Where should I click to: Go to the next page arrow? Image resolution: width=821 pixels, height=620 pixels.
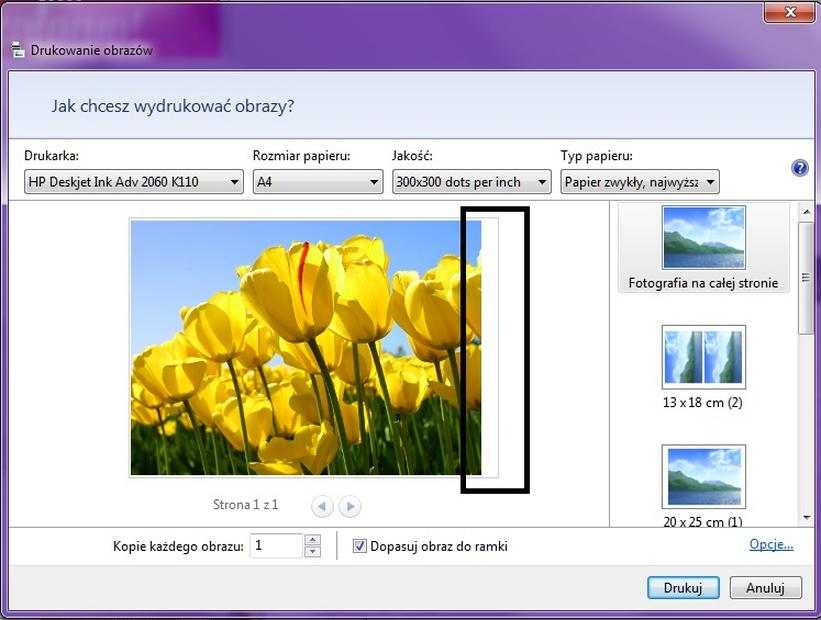point(350,506)
